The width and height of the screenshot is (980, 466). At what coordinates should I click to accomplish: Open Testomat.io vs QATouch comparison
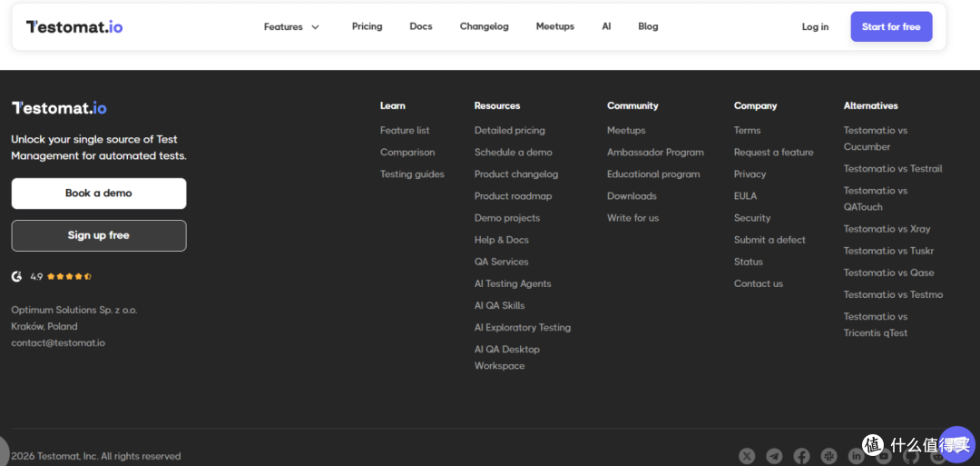[875, 198]
